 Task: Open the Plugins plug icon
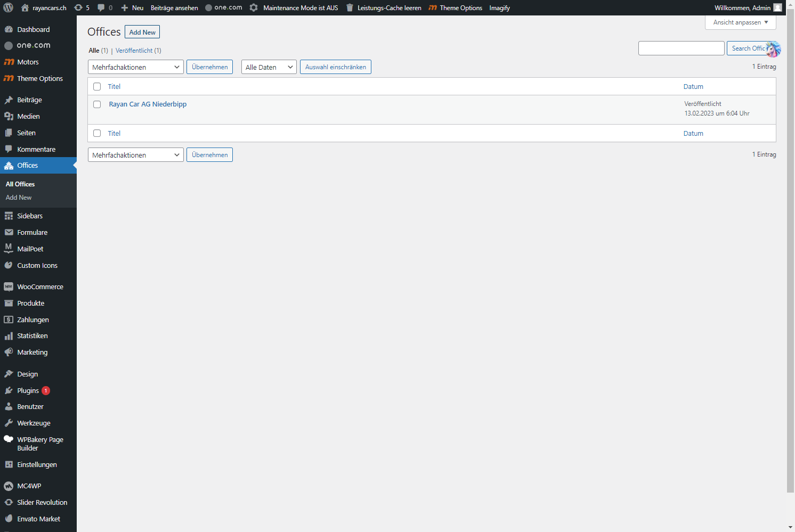[9, 390]
